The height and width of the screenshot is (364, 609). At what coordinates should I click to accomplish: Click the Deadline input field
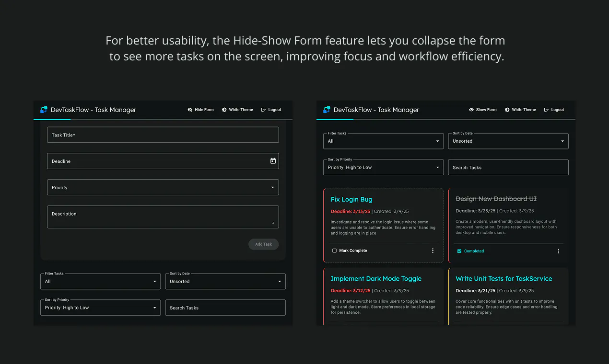tap(163, 161)
